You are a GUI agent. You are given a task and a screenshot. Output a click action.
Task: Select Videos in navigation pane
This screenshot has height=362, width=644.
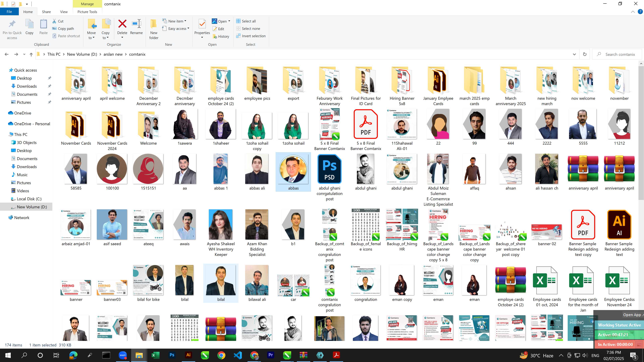click(23, 191)
